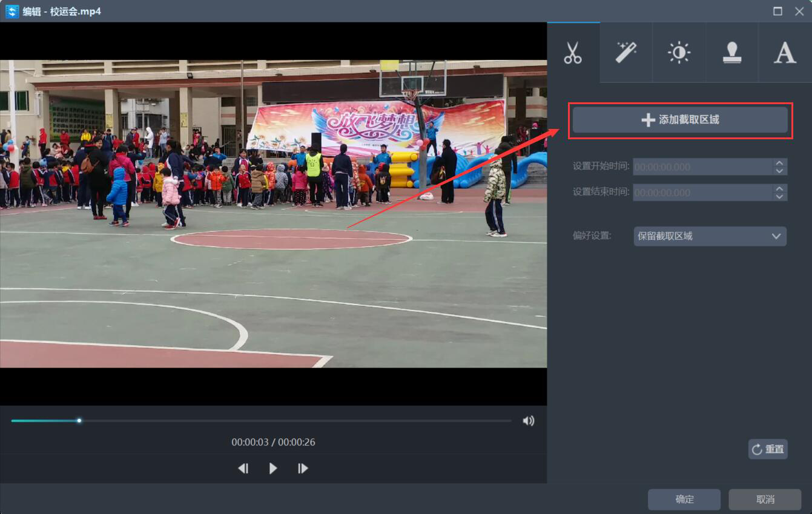Maximize the editor window
Viewport: 812px width, 514px height.
[x=777, y=11]
